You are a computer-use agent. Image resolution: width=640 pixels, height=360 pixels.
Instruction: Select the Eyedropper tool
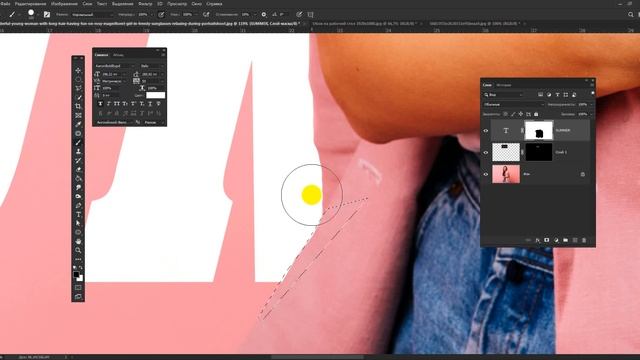pyautogui.click(x=78, y=124)
